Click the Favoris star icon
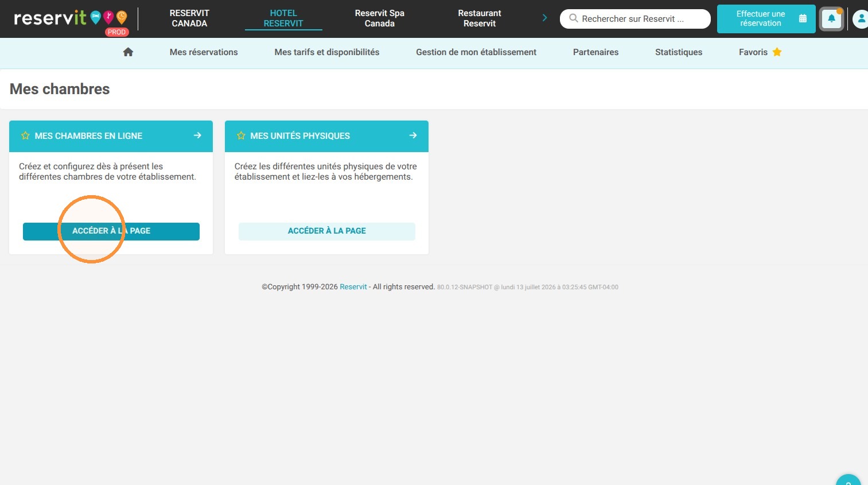The height and width of the screenshot is (485, 868). [x=777, y=52]
